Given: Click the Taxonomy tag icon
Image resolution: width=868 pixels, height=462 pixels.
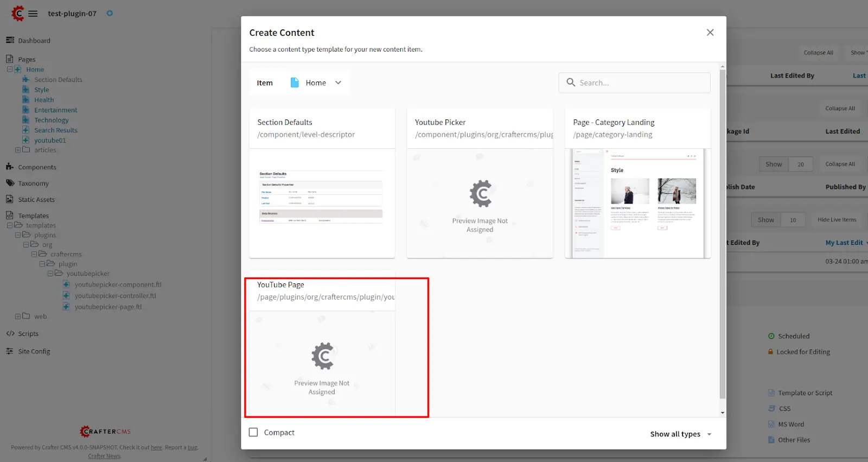Looking at the screenshot, I should (x=10, y=183).
